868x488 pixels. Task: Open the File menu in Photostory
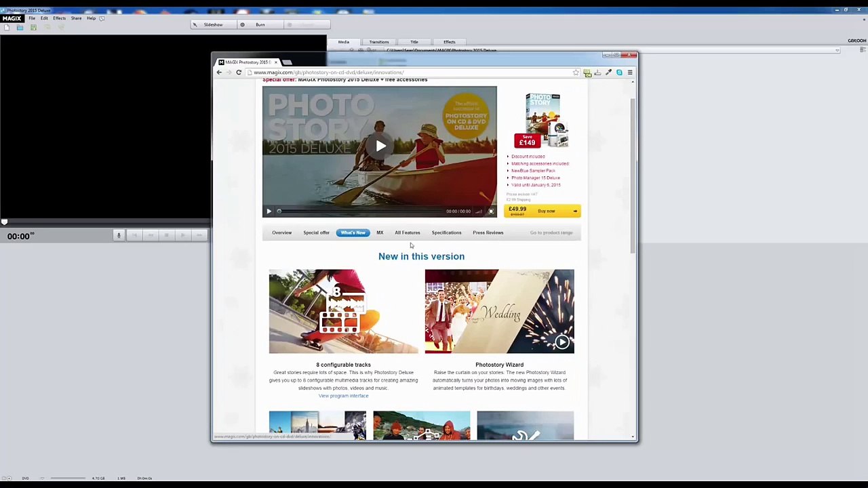click(x=32, y=18)
